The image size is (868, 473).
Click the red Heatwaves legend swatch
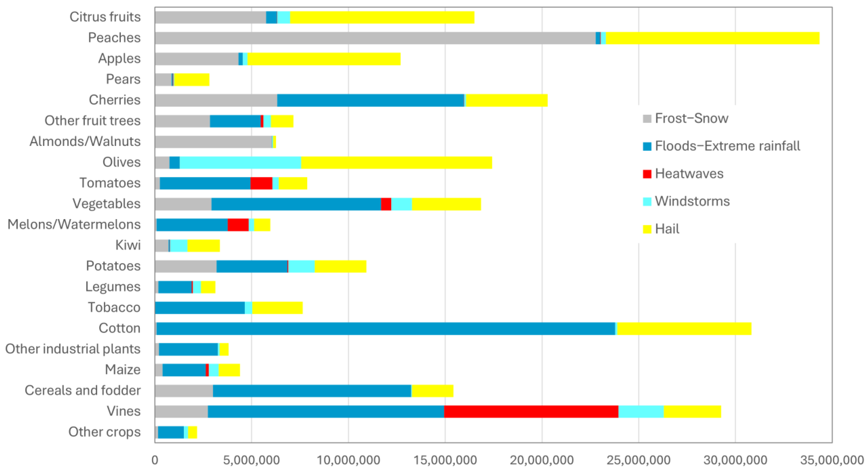pos(647,174)
